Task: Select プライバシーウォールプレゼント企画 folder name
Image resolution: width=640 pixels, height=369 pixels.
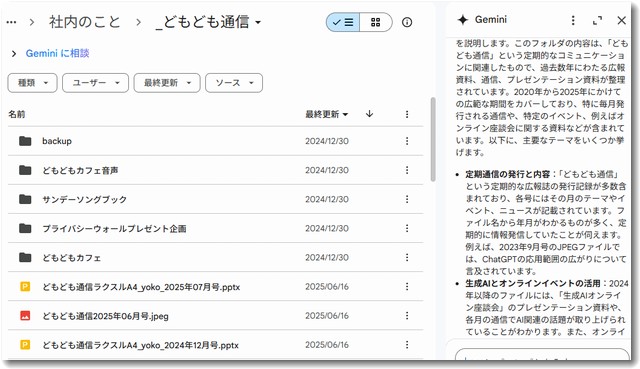Action: (x=114, y=229)
